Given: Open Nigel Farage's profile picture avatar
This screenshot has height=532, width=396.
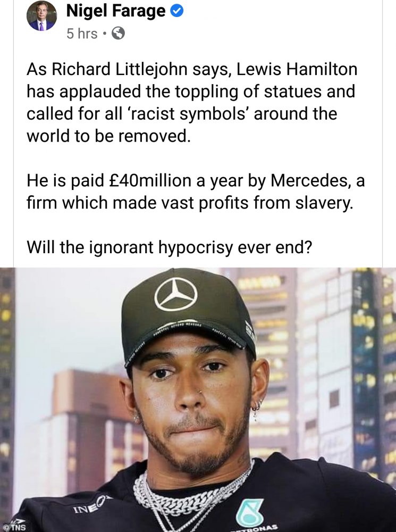Looking at the screenshot, I should click(41, 16).
